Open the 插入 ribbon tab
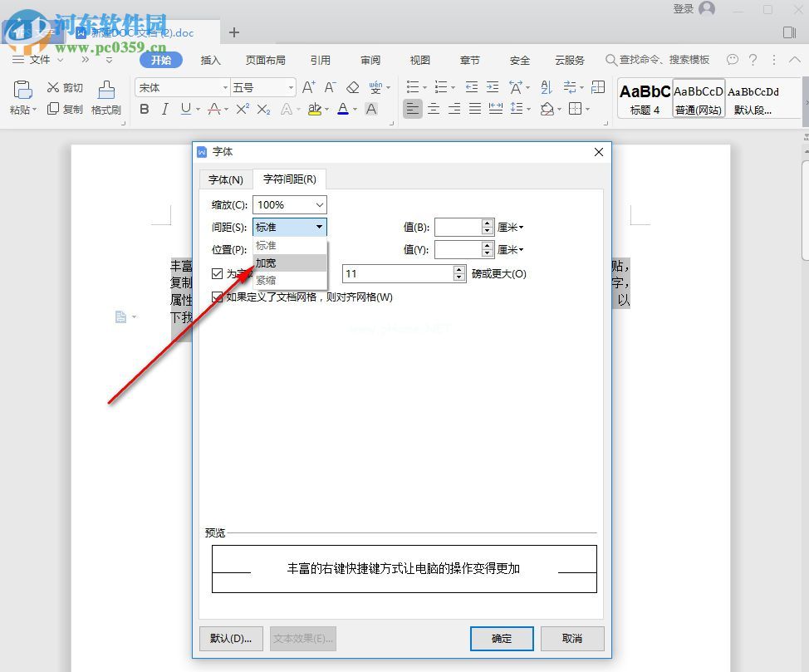Screen dimensions: 809x672 point(208,60)
